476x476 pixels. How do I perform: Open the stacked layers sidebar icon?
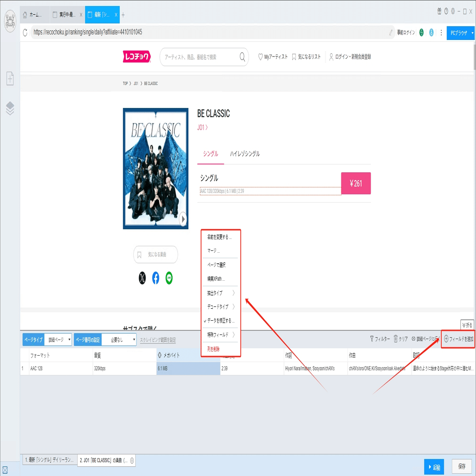coord(10,108)
